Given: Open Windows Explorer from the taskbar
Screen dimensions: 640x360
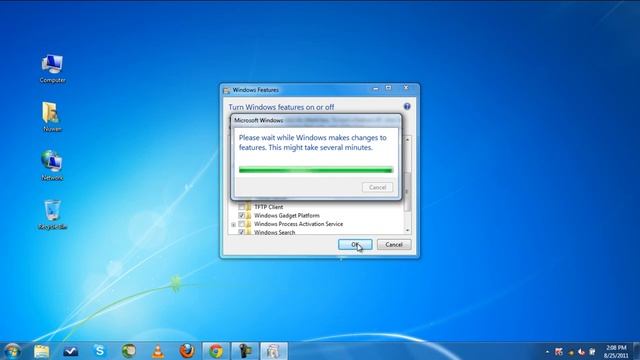Looking at the screenshot, I should coord(42,351).
